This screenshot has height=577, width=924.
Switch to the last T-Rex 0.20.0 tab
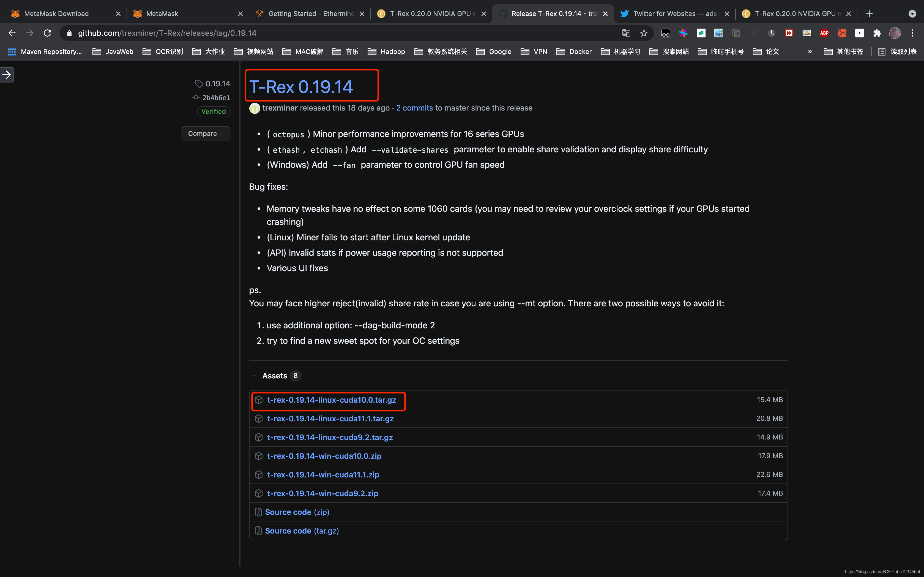point(796,14)
